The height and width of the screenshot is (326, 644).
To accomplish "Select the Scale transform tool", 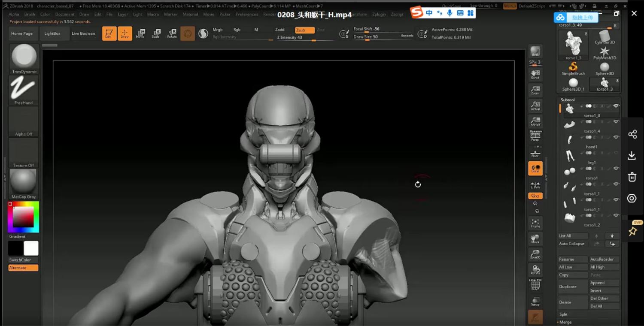I will coord(156,33).
